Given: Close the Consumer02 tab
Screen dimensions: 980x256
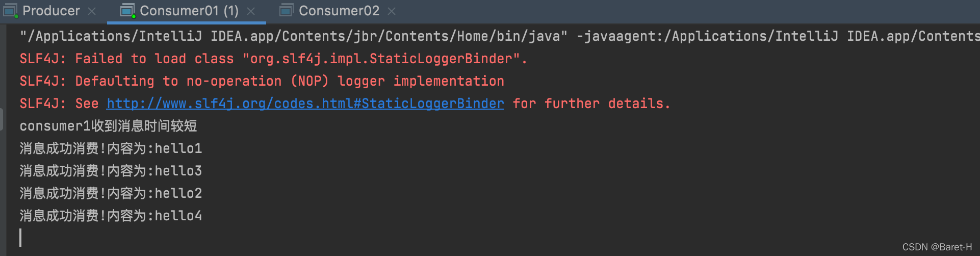Looking at the screenshot, I should 392,11.
